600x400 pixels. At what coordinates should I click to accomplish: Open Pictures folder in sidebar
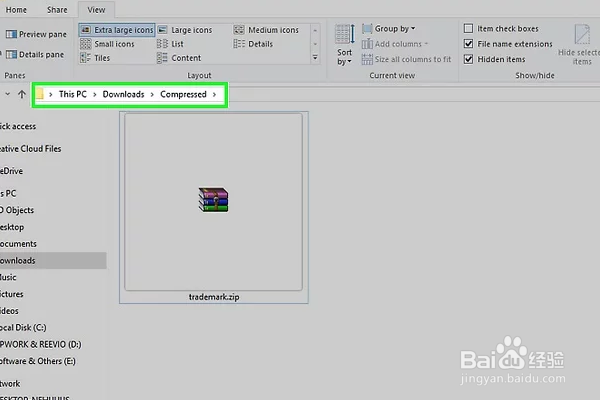click(12, 294)
